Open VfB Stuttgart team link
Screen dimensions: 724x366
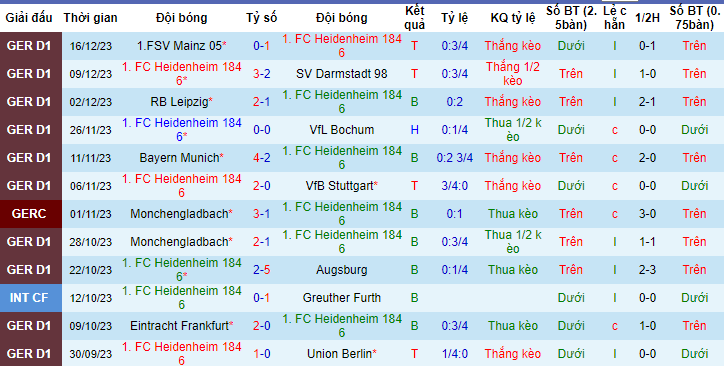point(339,186)
